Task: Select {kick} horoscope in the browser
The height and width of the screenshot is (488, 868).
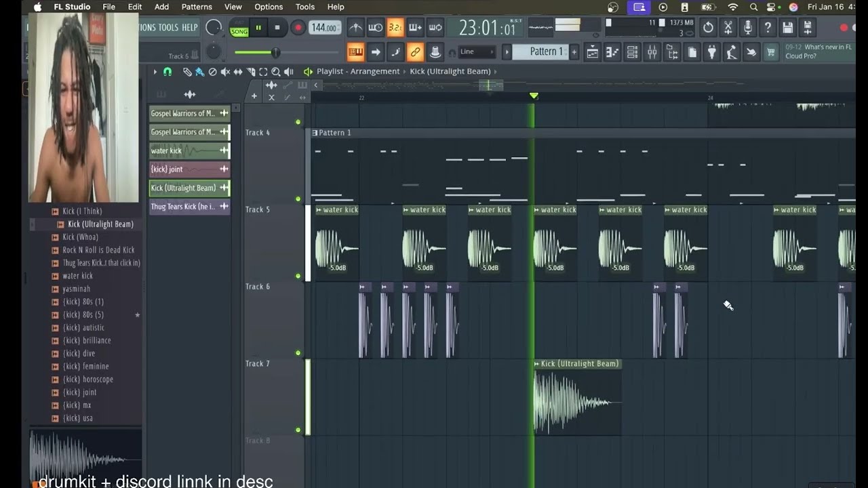Action: coord(87,379)
